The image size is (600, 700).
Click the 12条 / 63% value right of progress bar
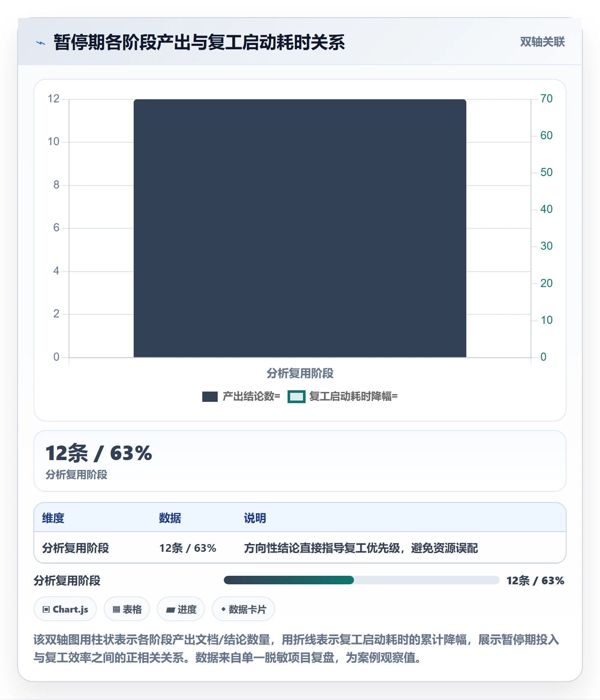coord(535,581)
